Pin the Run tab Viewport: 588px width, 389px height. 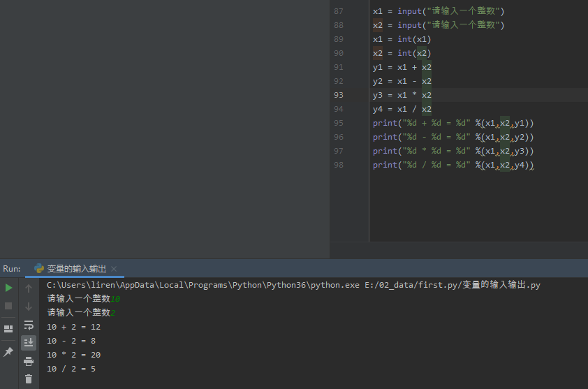pos(8,351)
